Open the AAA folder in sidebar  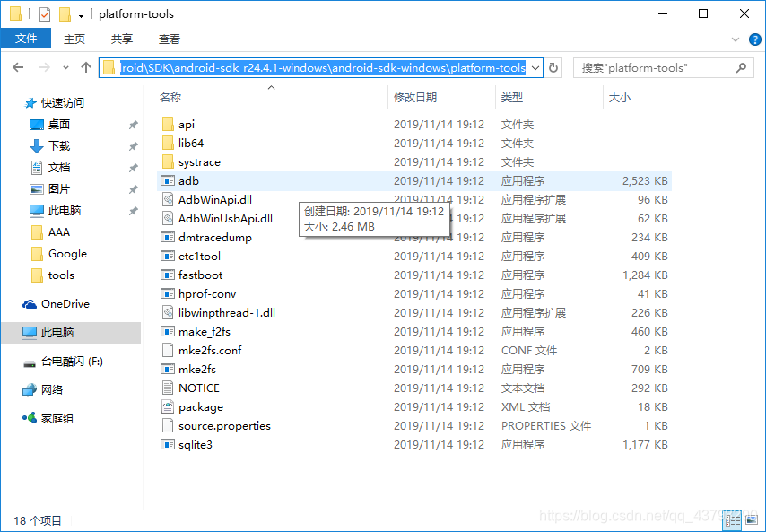(50, 232)
